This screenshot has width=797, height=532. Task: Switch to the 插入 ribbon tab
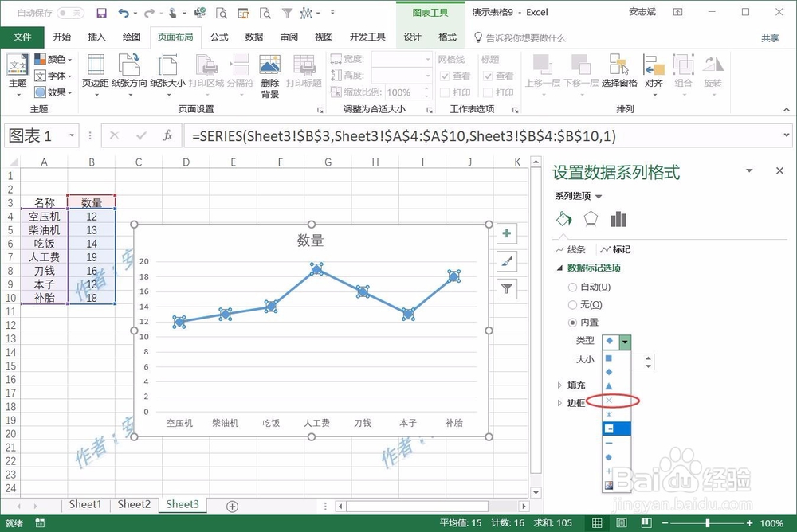point(96,36)
